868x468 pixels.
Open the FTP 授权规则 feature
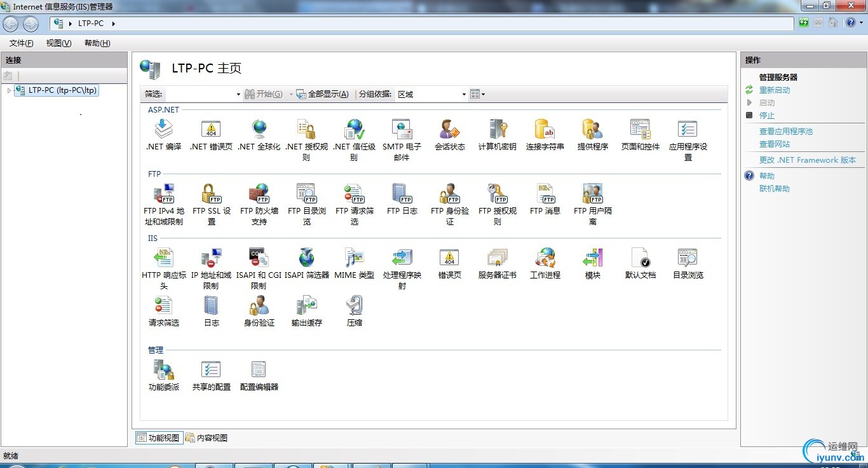(x=497, y=205)
